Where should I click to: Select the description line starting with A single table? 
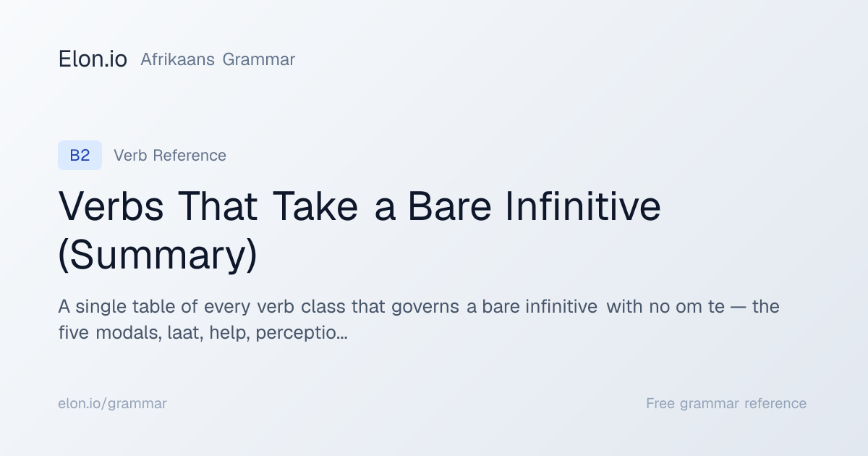tap(419, 306)
